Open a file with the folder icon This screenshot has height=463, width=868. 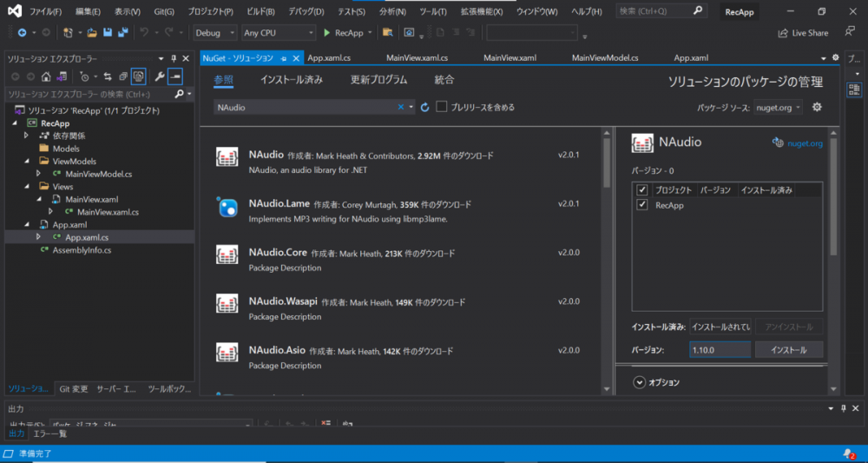coord(93,33)
